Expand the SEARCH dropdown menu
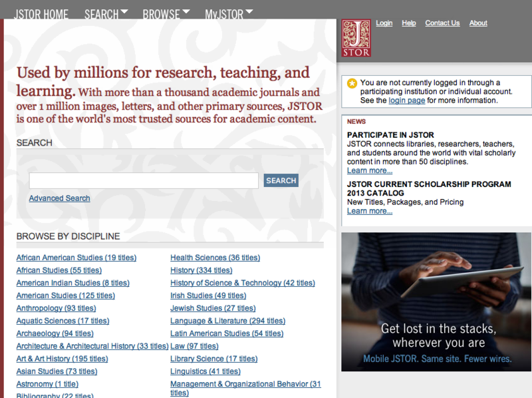The height and width of the screenshot is (398, 532). [106, 14]
